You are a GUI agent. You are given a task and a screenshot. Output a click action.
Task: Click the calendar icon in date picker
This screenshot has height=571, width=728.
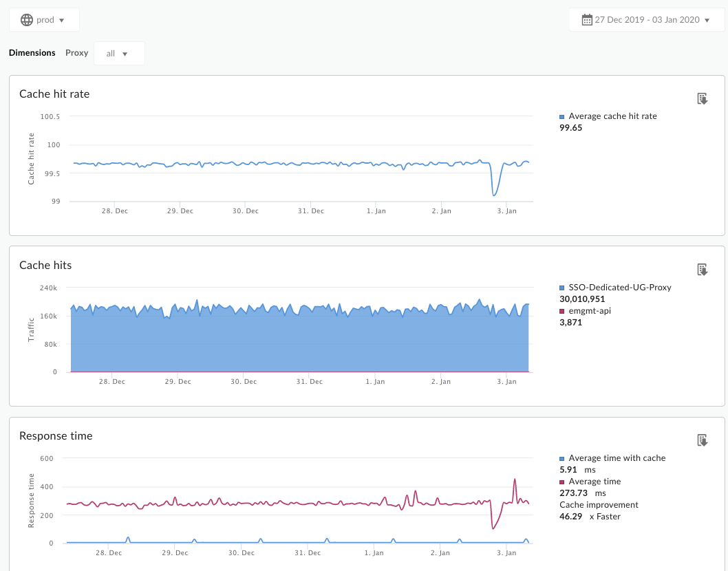587,20
